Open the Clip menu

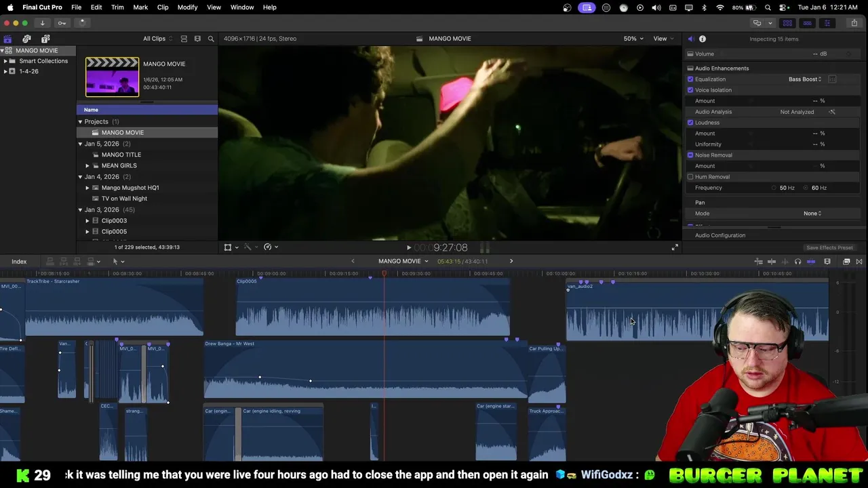click(163, 7)
